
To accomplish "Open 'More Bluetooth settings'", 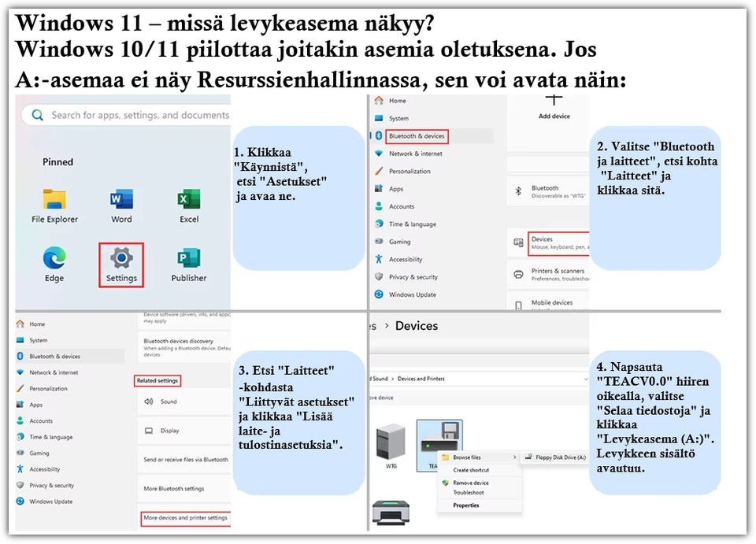I will click(184, 488).
